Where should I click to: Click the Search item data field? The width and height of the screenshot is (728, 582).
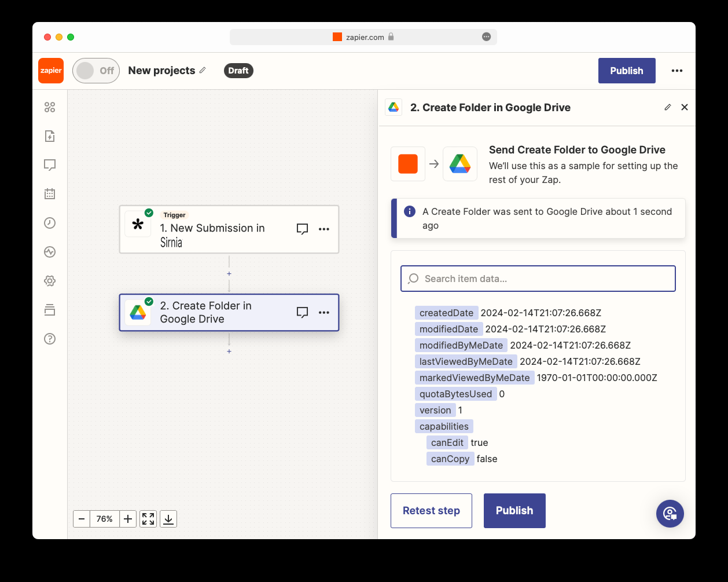538,279
